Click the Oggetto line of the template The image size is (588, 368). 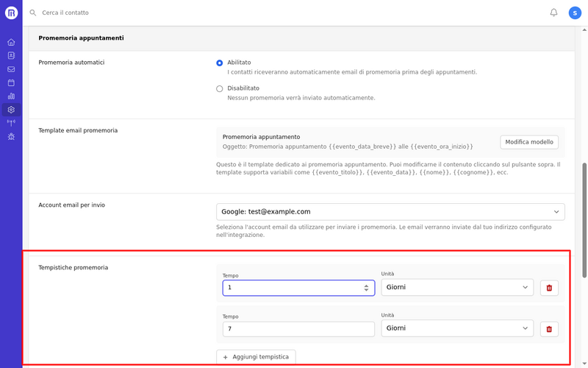pyautogui.click(x=348, y=146)
